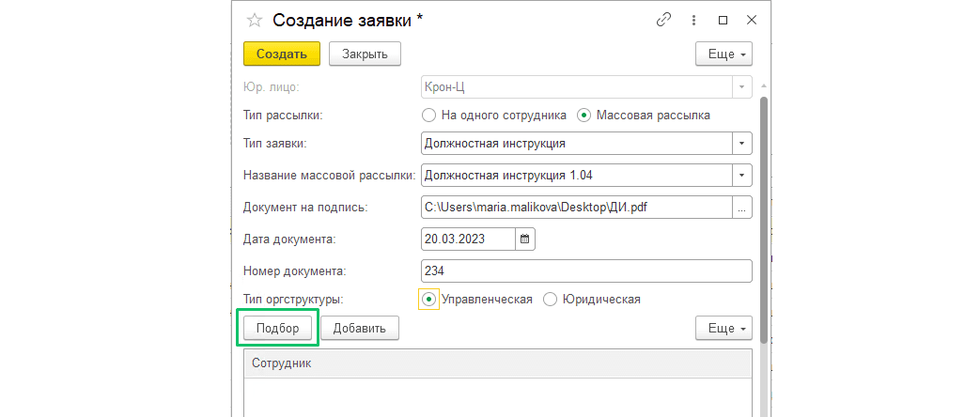
Task: Click the yellow Создать button
Action: [x=281, y=54]
